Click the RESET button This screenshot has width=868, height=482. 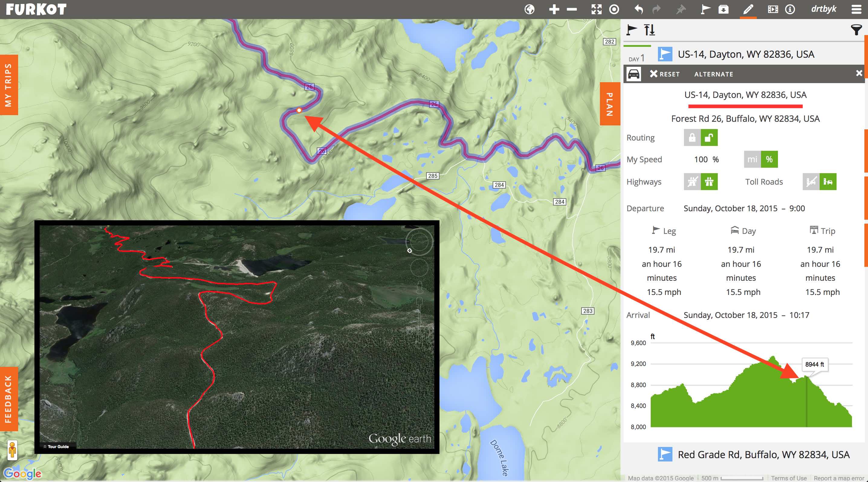(665, 74)
